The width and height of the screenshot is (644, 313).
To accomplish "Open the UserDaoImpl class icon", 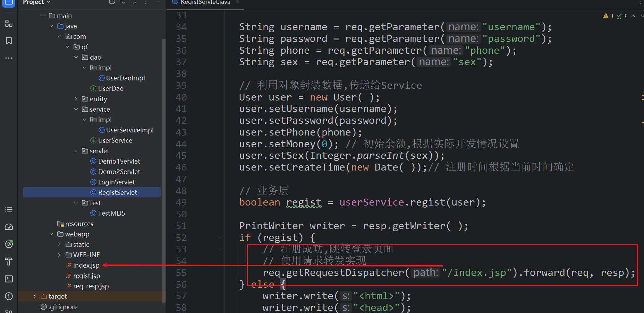I will (102, 78).
